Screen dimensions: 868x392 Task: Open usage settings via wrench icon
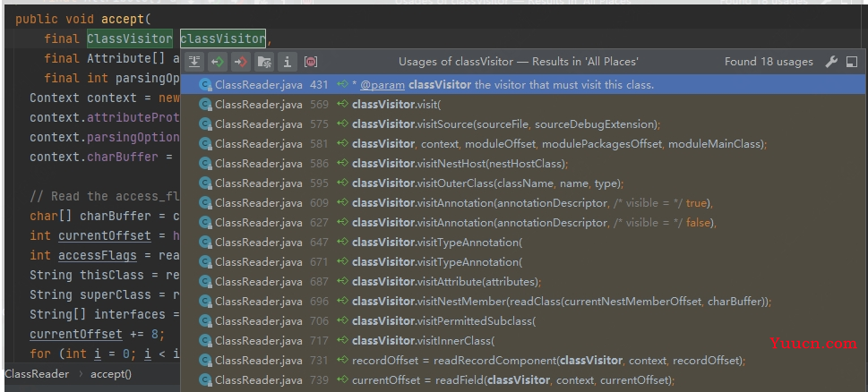[831, 62]
